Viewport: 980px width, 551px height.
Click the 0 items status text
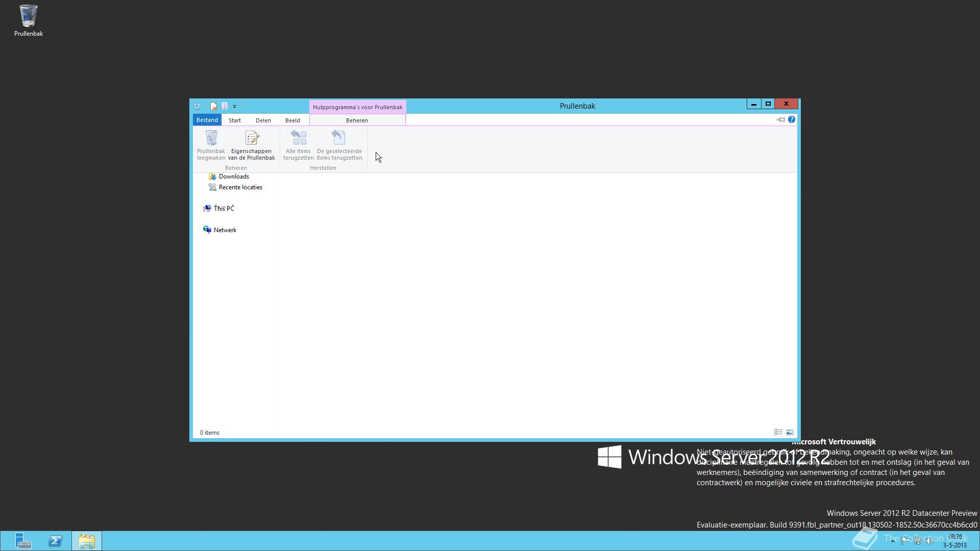pyautogui.click(x=210, y=433)
